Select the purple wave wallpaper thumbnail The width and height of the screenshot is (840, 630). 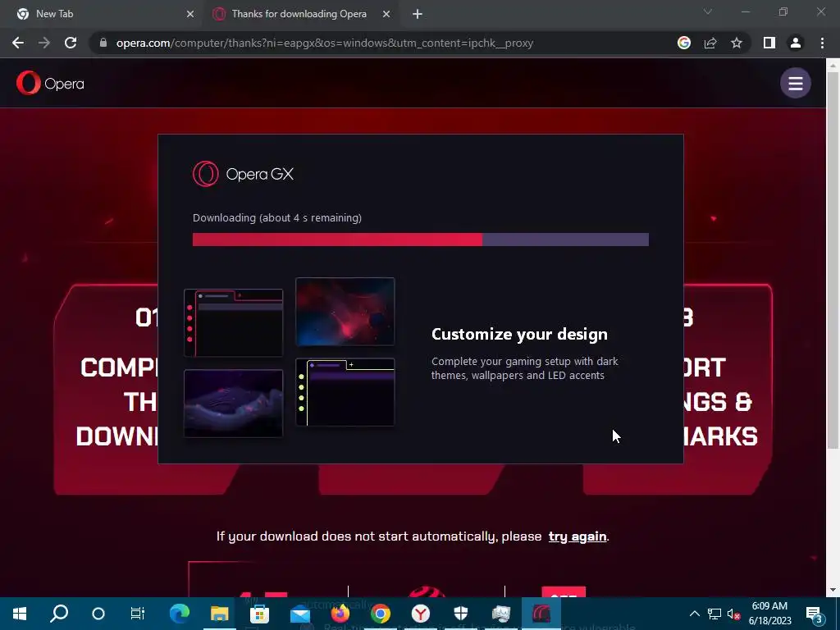tap(234, 404)
